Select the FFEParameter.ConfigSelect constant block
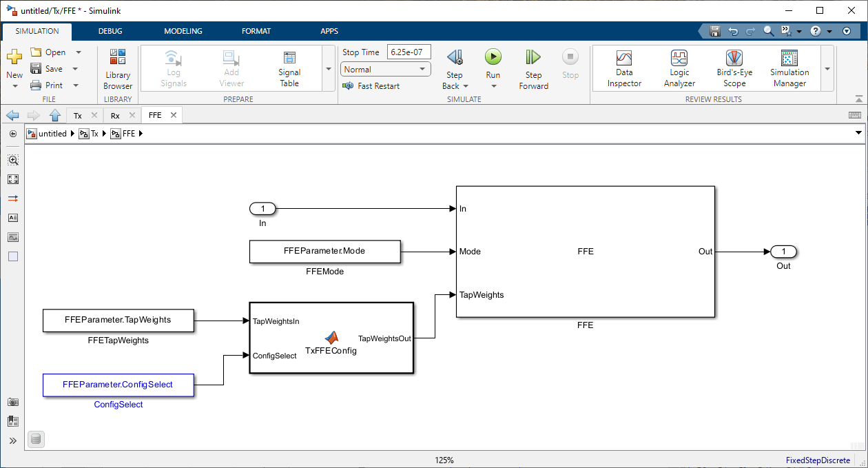The height and width of the screenshot is (468, 868). coord(118,385)
